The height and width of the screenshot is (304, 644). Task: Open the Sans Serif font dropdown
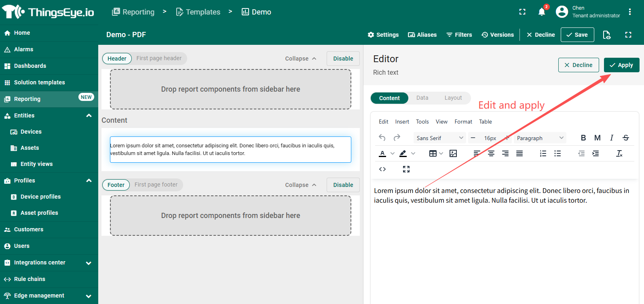click(x=439, y=138)
